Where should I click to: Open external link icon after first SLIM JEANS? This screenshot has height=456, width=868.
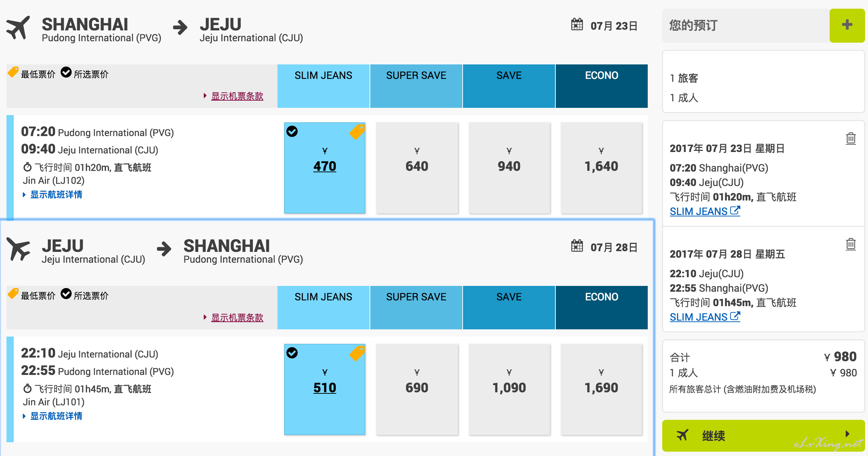[x=735, y=210]
